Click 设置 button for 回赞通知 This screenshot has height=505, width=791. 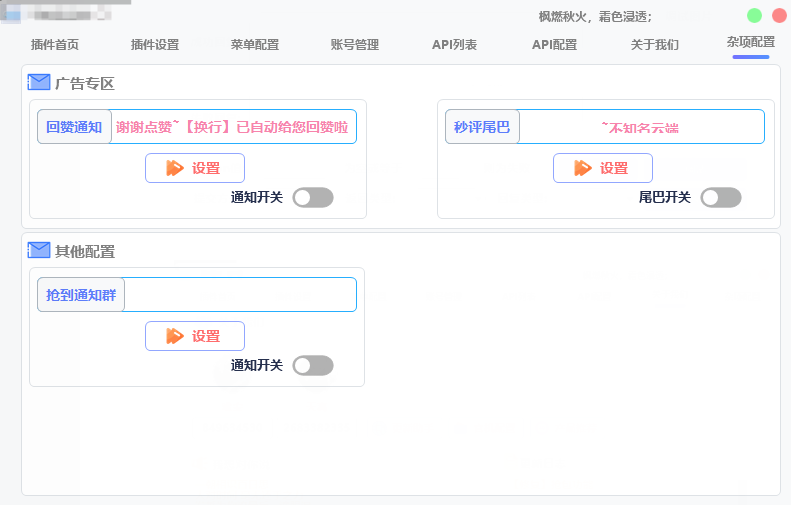[x=195, y=168]
